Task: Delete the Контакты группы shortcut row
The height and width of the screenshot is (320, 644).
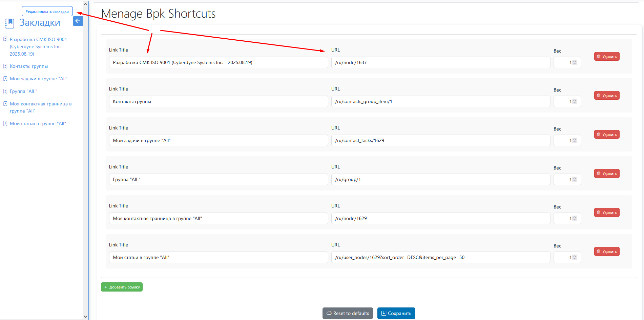Action: tap(606, 96)
